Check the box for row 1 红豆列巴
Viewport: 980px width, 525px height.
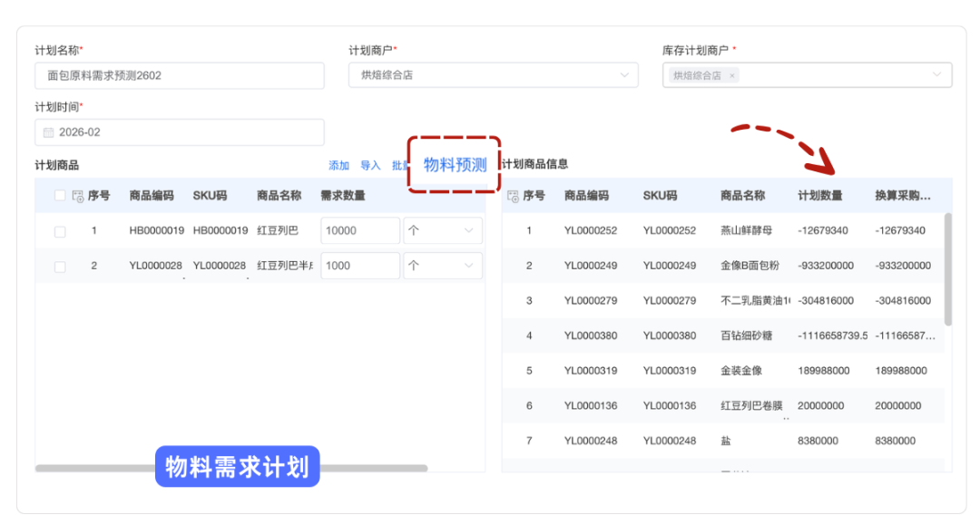click(x=60, y=231)
